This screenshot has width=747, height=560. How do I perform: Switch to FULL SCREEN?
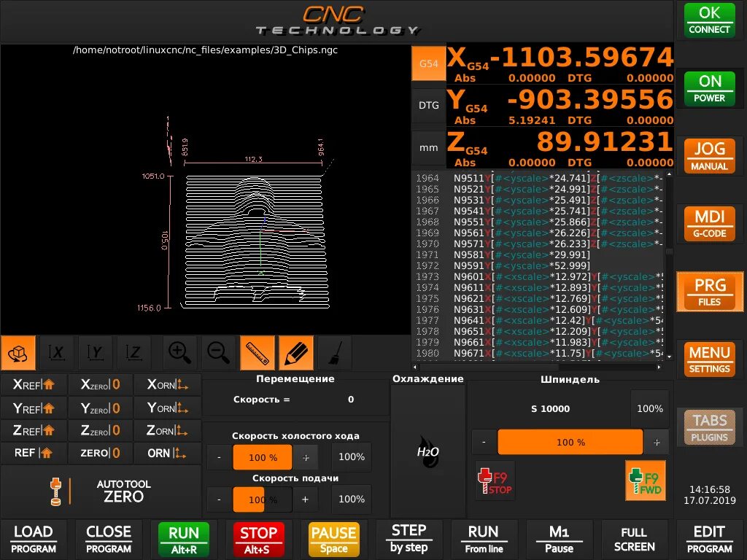634,539
